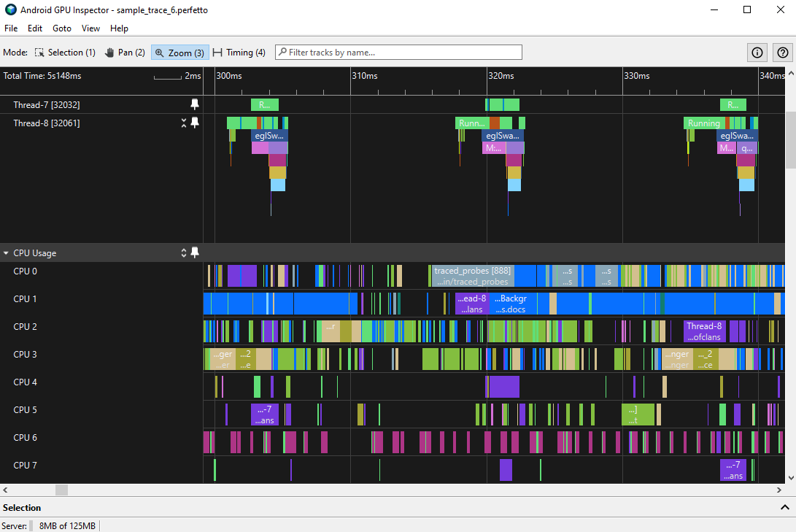Select the Selection mode tool
Image resolution: width=796 pixels, height=532 pixels.
click(65, 52)
